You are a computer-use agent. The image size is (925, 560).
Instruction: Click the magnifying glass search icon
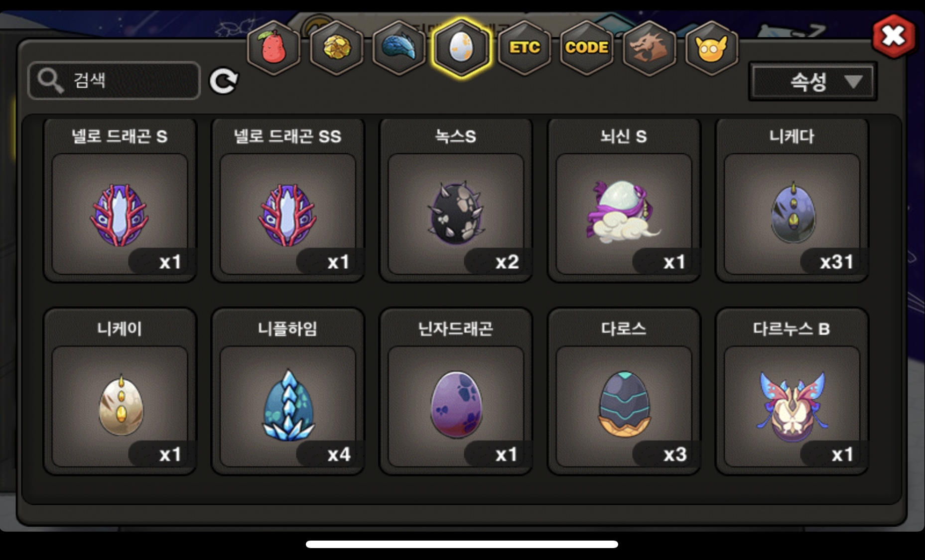(x=50, y=81)
